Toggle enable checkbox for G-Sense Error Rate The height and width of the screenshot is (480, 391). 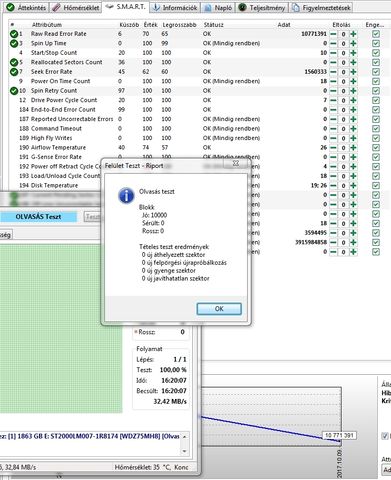pos(376,157)
